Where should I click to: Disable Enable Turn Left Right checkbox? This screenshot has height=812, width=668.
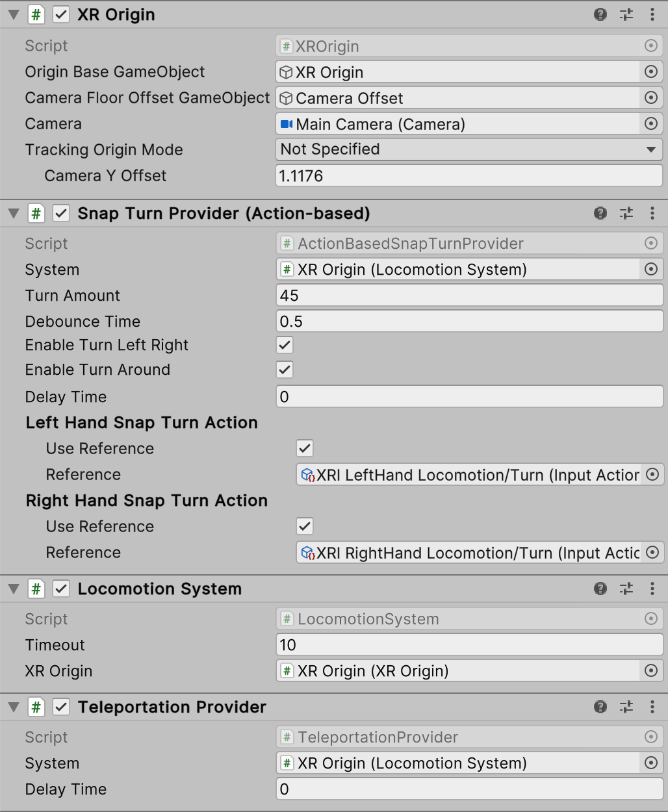[x=285, y=345]
